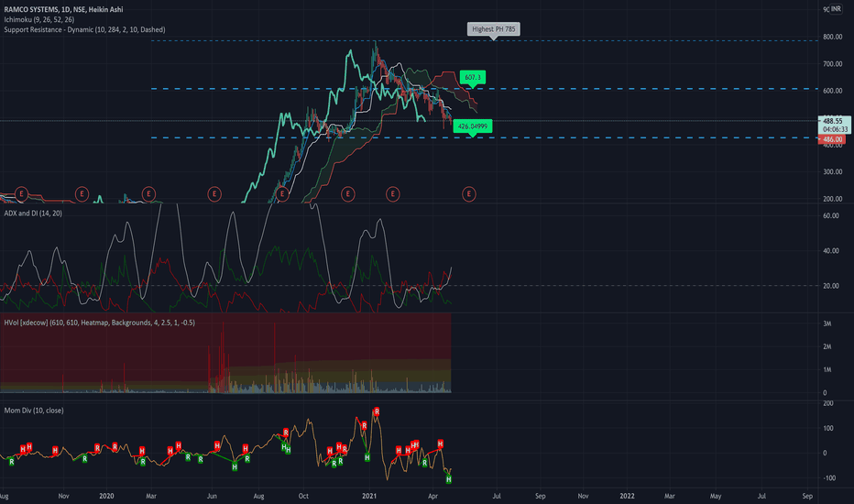This screenshot has width=854, height=504.
Task: Click the -100 Mom Div axis label
Action: pyautogui.click(x=828, y=477)
